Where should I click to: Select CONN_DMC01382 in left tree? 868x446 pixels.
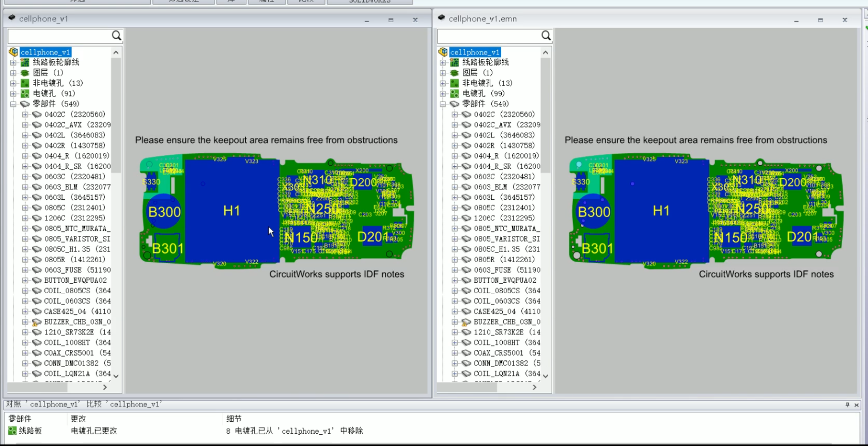tap(77, 363)
